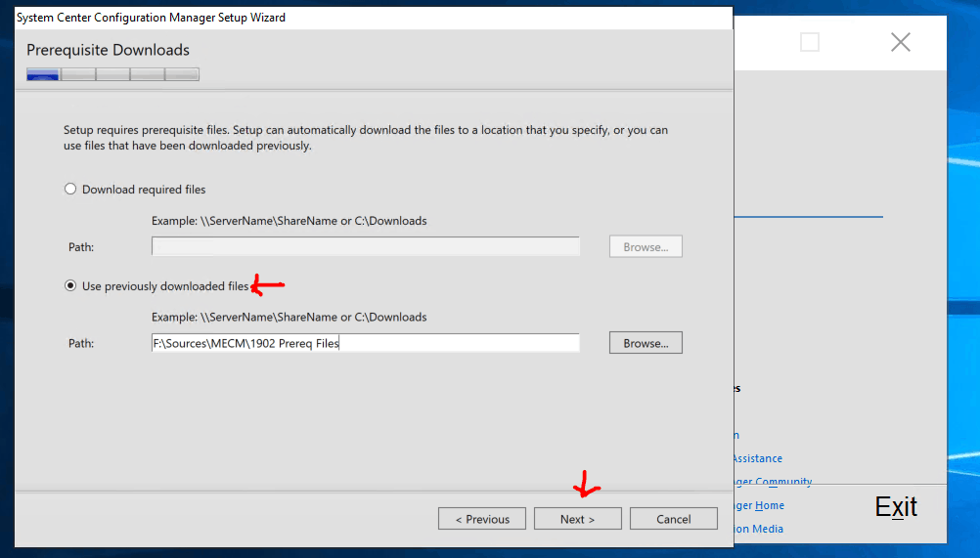Proceed with the Next button
The width and height of the screenshot is (980, 558).
coord(577,519)
